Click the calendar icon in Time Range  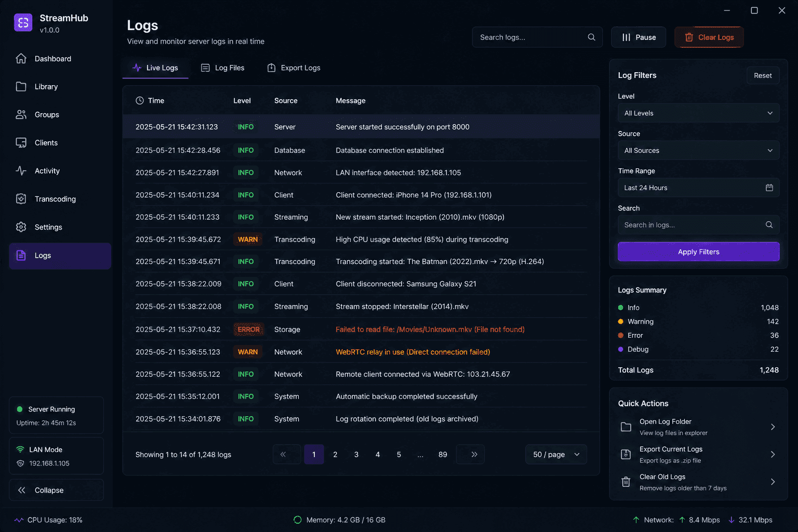(x=769, y=188)
